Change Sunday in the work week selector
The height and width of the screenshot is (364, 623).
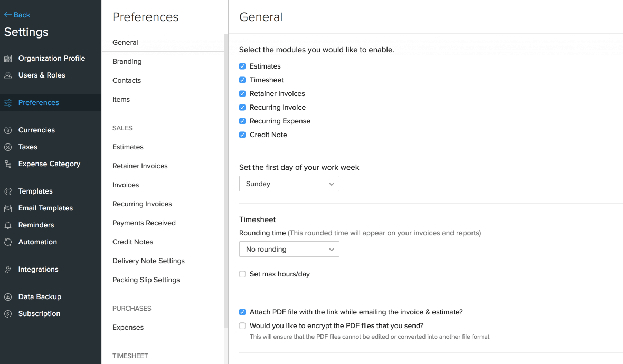click(x=289, y=184)
